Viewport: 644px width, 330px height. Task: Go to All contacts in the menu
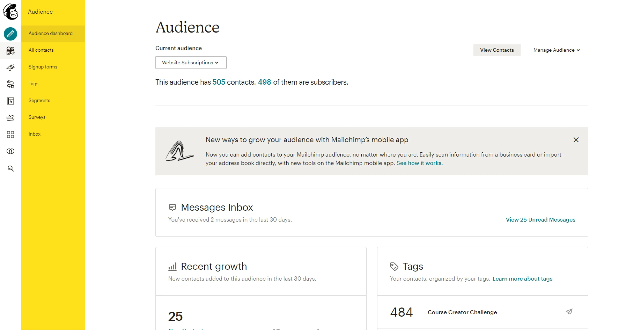(x=41, y=50)
